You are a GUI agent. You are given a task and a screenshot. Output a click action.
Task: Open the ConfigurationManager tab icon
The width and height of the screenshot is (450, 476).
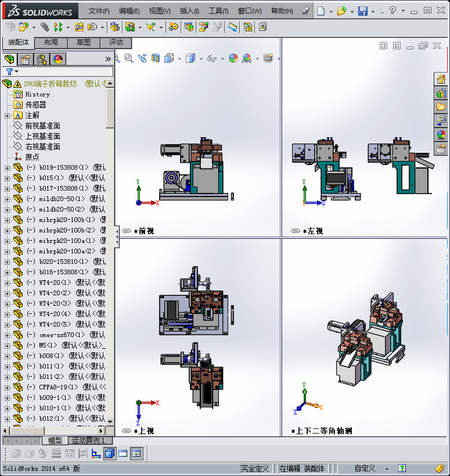[42, 59]
